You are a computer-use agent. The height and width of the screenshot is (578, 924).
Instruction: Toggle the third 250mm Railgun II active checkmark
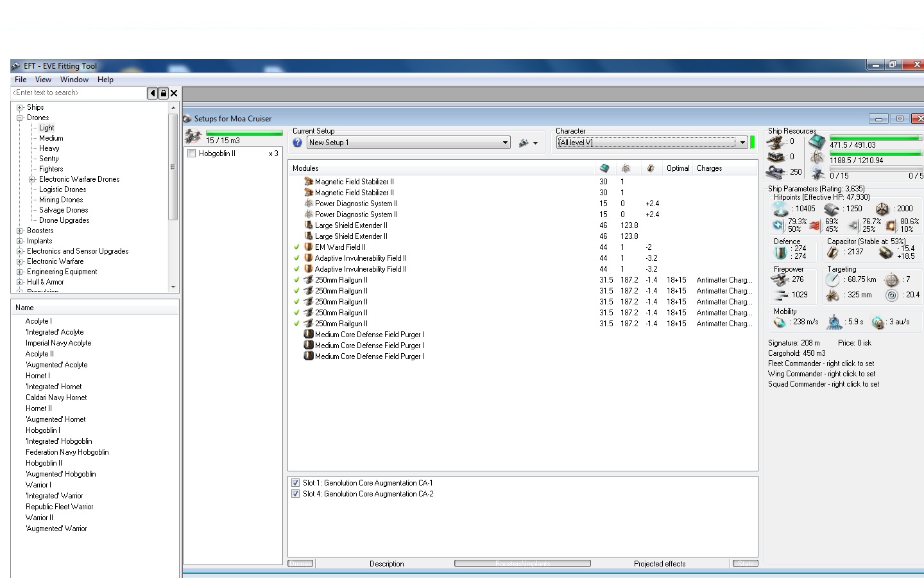[296, 302]
